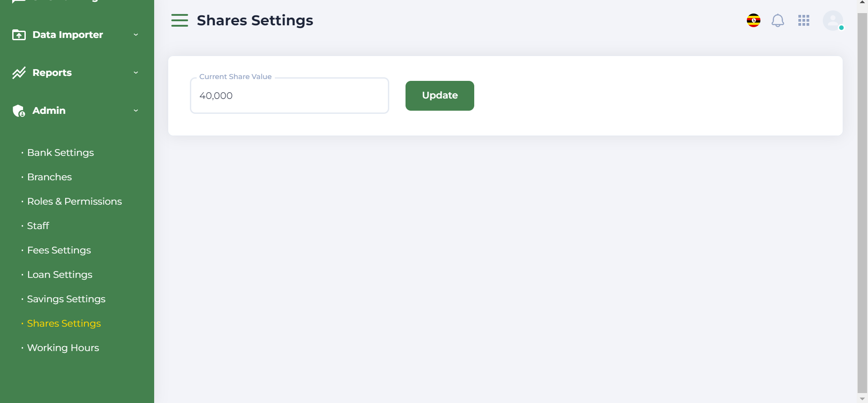Click the hamburger menu icon
This screenshot has height=403, width=868.
click(179, 20)
